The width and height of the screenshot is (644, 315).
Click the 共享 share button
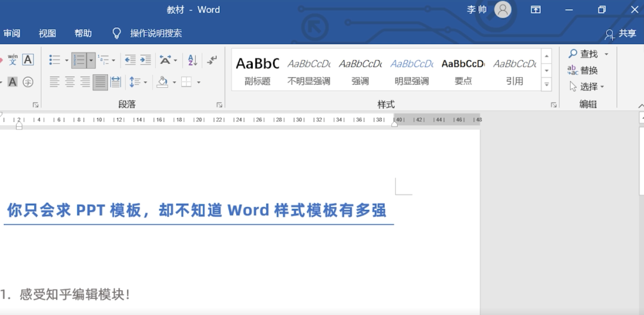[620, 34]
